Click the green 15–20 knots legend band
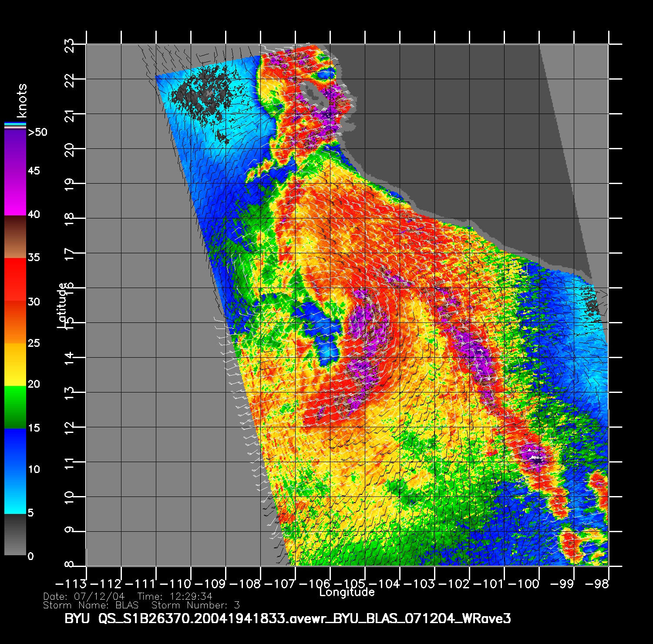Viewport: 653px width, 644px height. click(x=15, y=407)
